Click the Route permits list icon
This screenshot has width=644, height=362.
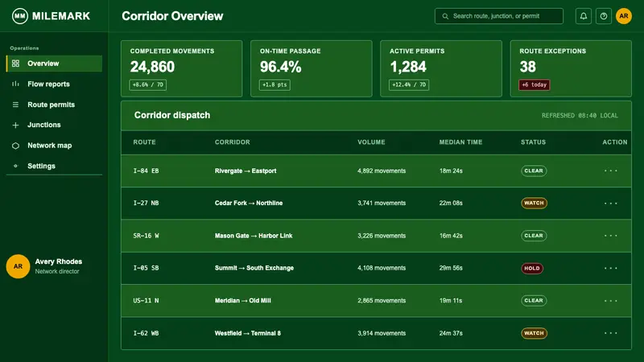tap(15, 105)
